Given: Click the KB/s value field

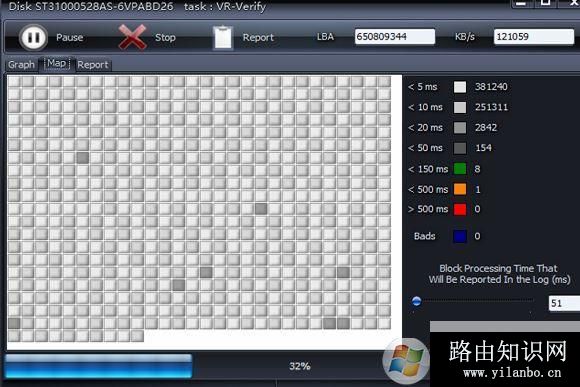Looking at the screenshot, I should (534, 37).
